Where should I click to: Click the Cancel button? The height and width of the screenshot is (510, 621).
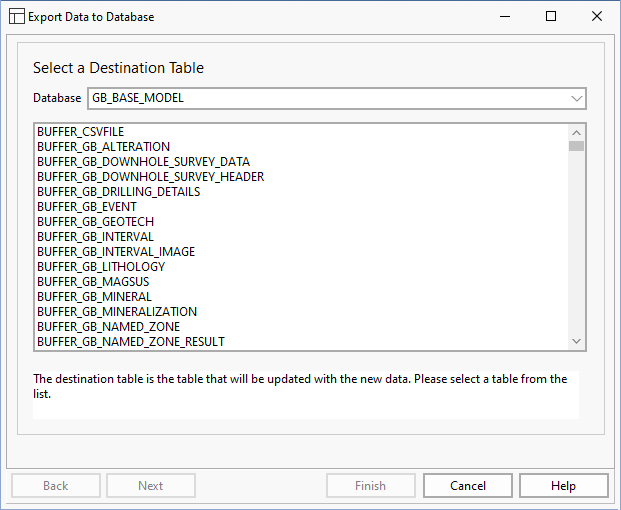[x=468, y=486]
